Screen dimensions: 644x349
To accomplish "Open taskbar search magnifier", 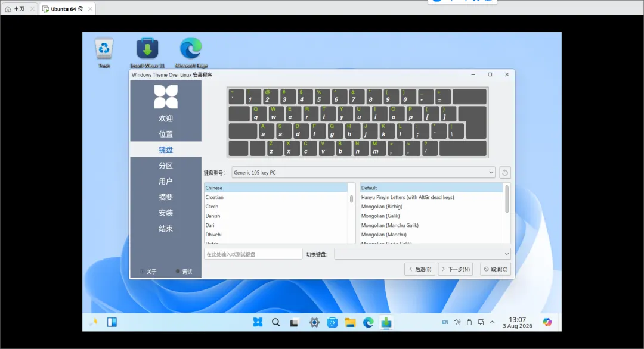I will (275, 322).
